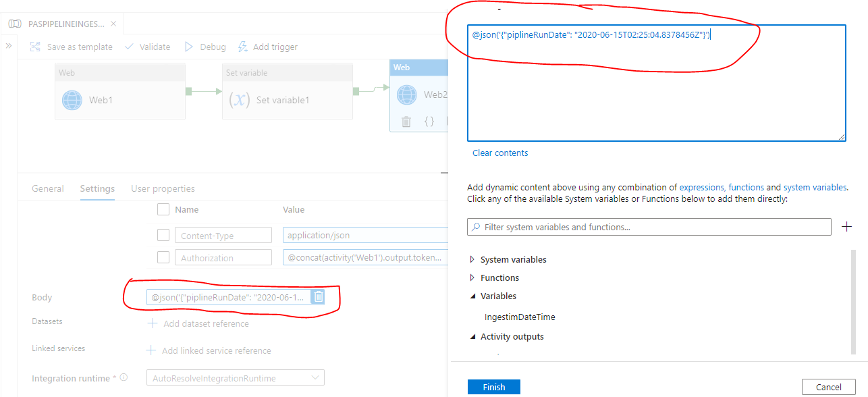Validate the pipeline with the checkmark icon
The image size is (868, 397).
click(130, 47)
